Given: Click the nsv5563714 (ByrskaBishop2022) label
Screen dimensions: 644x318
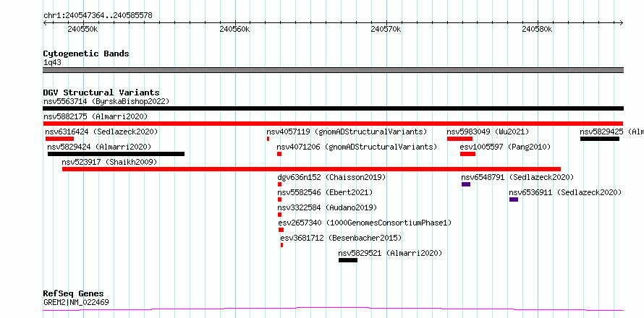Looking at the screenshot, I should point(106,101).
